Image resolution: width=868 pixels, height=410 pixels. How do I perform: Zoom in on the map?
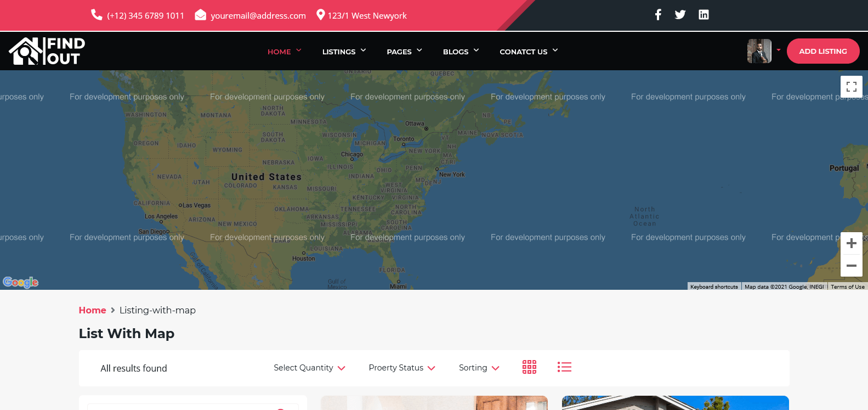pyautogui.click(x=852, y=243)
